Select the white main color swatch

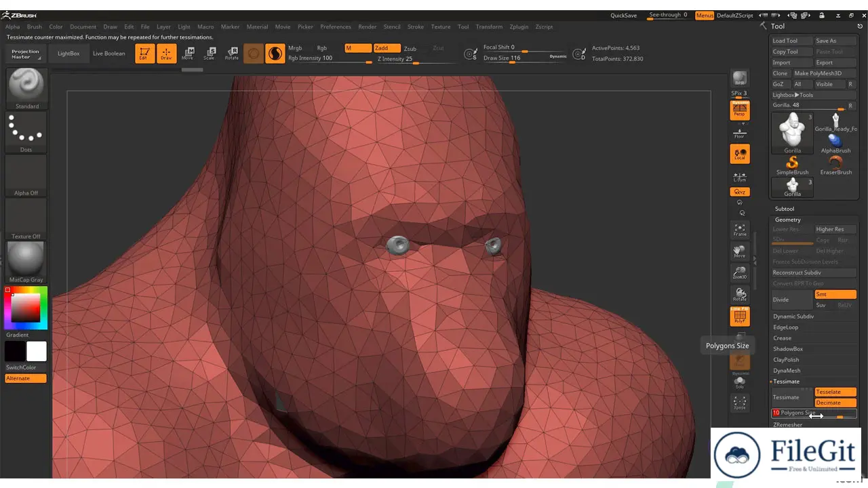37,351
